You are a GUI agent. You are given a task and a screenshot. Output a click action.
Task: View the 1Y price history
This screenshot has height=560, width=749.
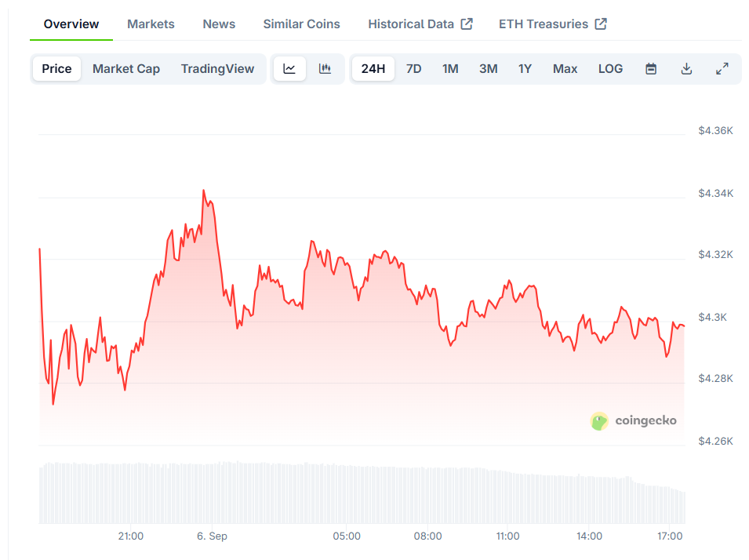[x=525, y=69]
